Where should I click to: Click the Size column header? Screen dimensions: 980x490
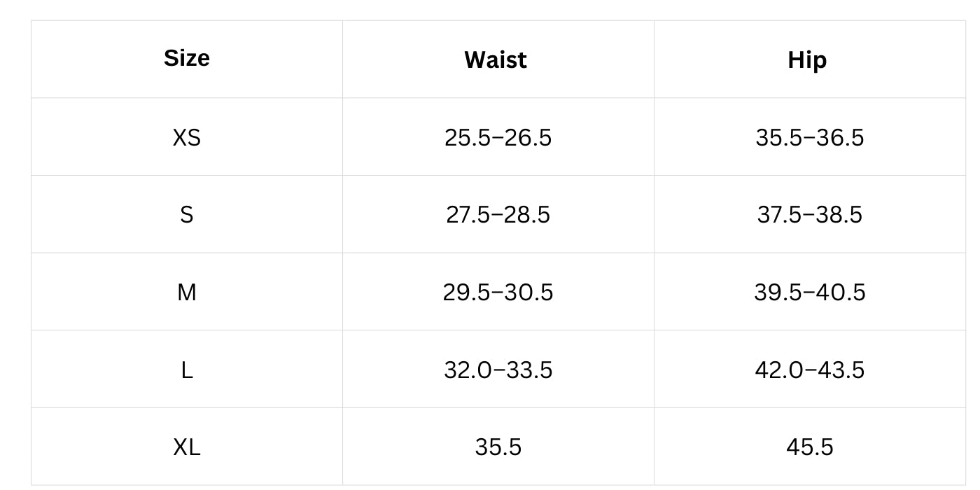[187, 59]
